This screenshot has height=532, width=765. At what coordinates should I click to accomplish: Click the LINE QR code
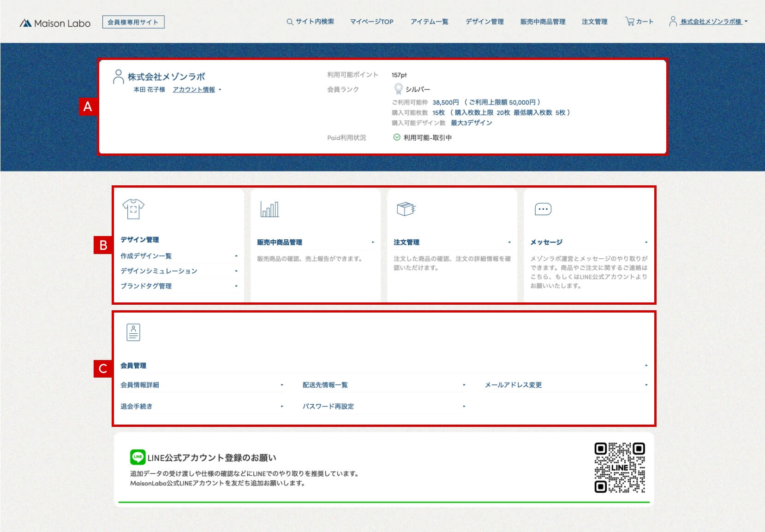[620, 467]
